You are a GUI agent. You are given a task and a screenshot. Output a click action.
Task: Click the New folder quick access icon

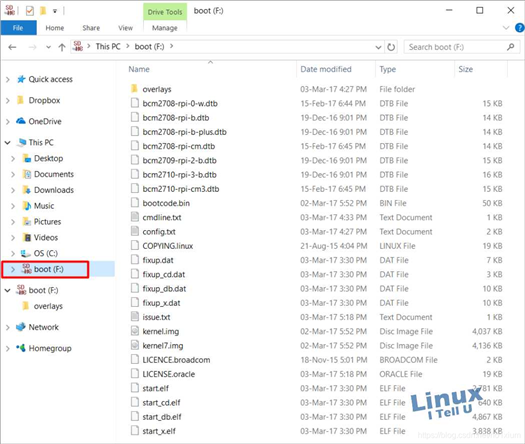(x=43, y=11)
